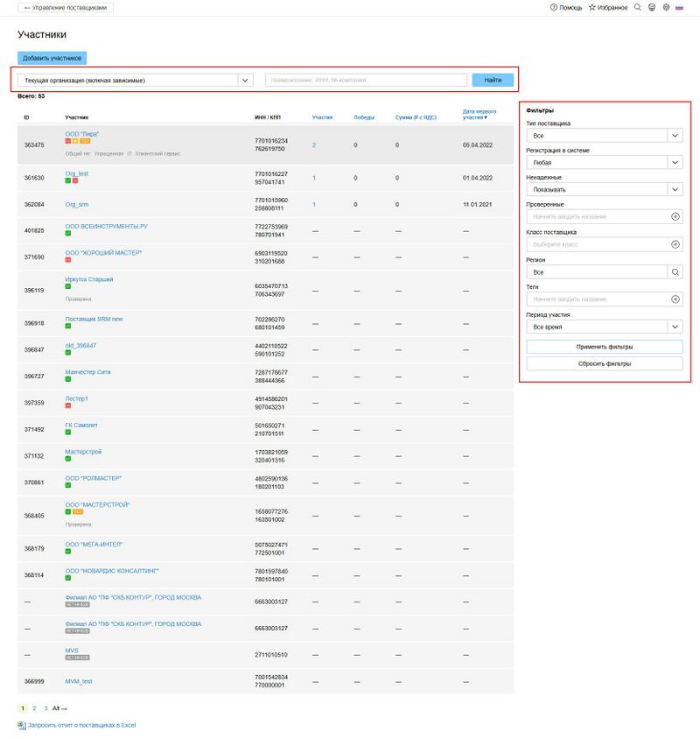Open the support agent icon in header

(652, 7)
